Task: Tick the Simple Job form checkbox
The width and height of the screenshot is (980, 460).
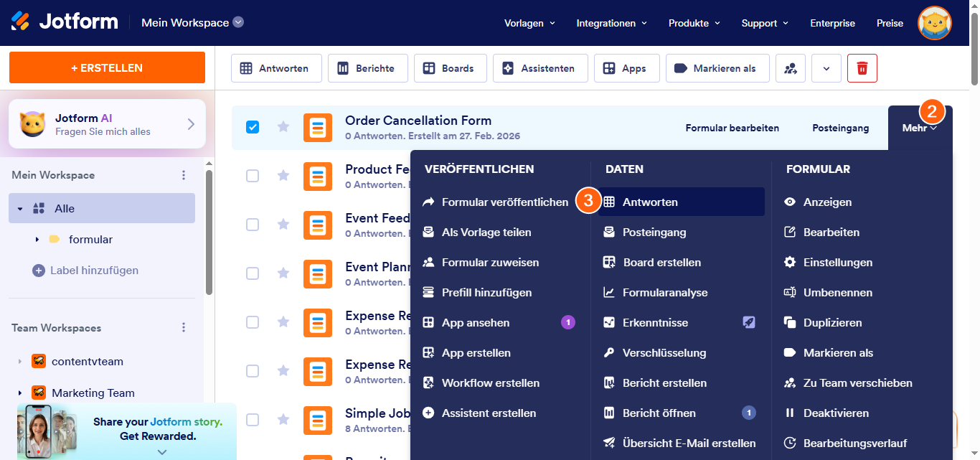Action: click(253, 420)
